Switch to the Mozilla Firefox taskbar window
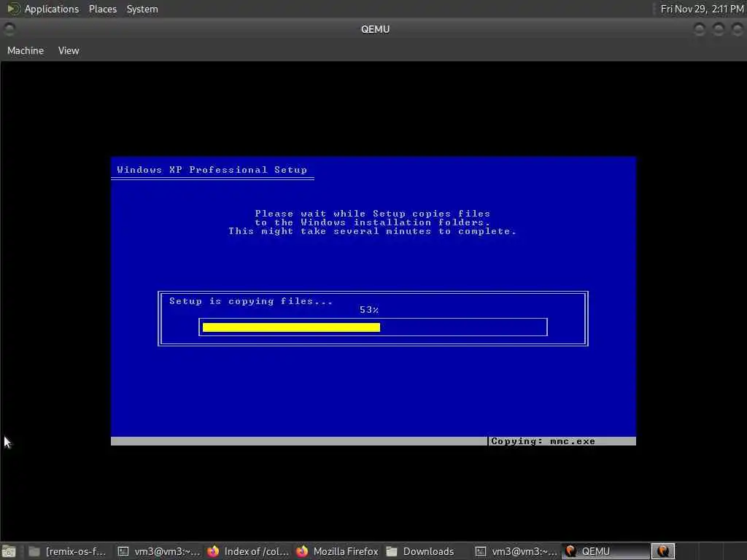747x560 pixels. (x=337, y=551)
